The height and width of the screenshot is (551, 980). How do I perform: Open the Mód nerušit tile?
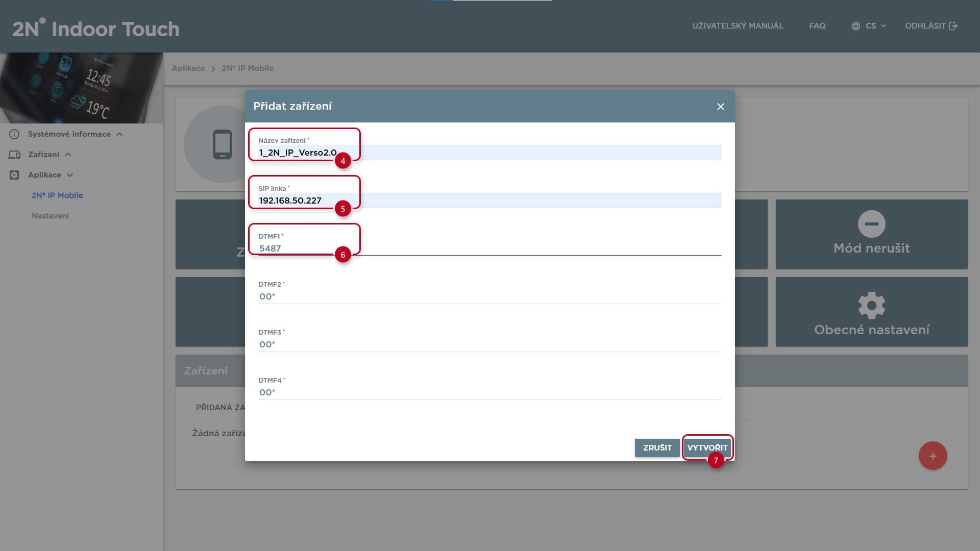(871, 234)
